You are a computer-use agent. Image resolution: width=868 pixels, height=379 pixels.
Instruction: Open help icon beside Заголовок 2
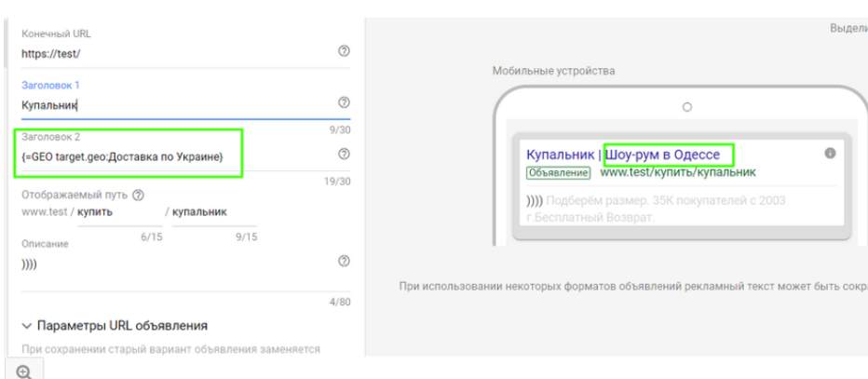click(x=344, y=154)
